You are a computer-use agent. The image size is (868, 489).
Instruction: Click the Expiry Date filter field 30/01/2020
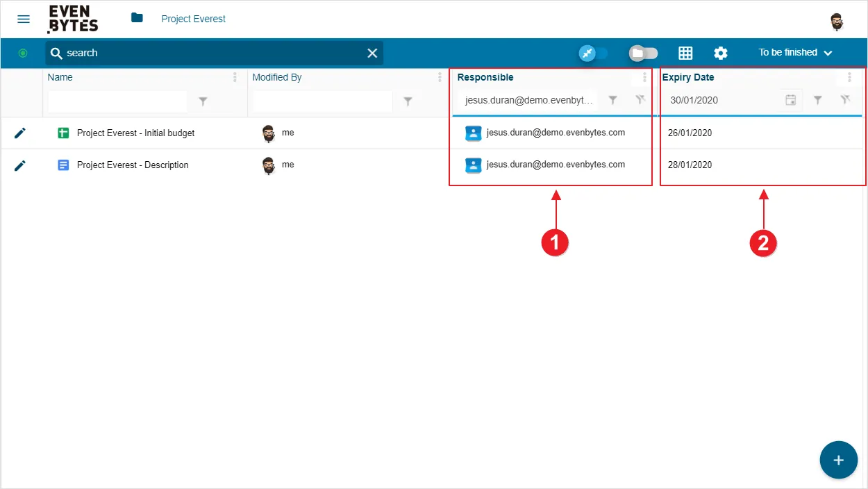pos(722,100)
